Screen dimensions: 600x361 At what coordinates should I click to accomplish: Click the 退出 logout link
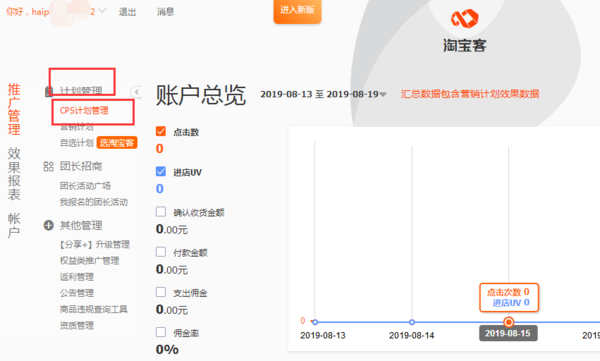[127, 12]
